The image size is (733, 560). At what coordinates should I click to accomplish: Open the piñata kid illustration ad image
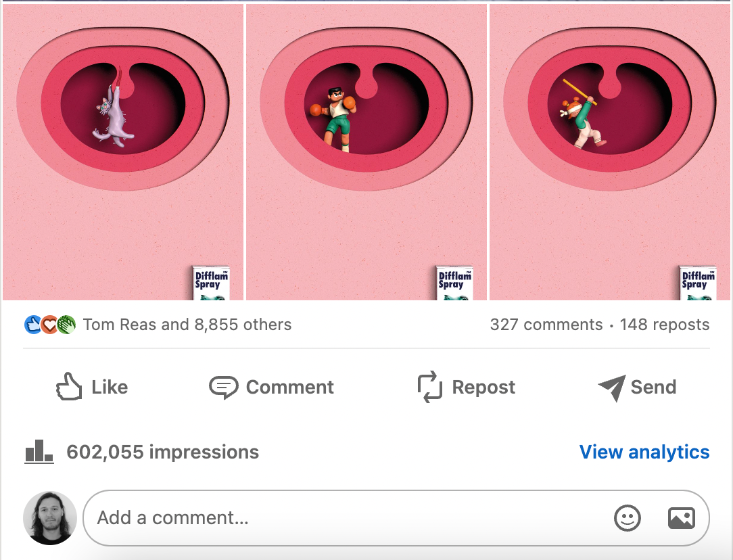click(610, 152)
